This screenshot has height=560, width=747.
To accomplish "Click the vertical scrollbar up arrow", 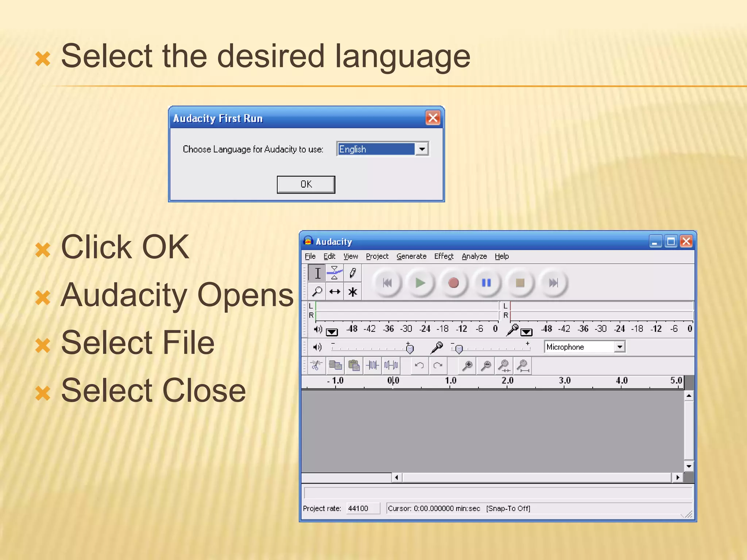I will (689, 396).
